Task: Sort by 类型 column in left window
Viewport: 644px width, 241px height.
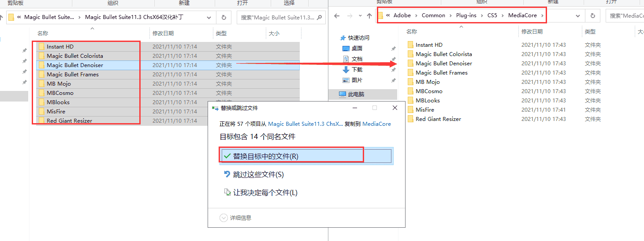Action: pyautogui.click(x=221, y=34)
